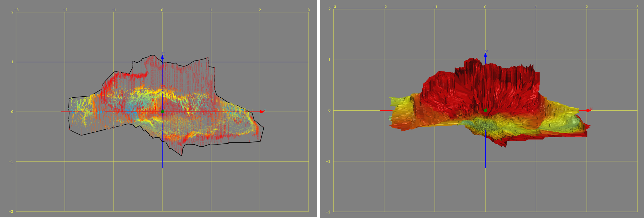Select the 'N' axis label in left plot
The image size is (644, 218).
click(x=264, y=111)
